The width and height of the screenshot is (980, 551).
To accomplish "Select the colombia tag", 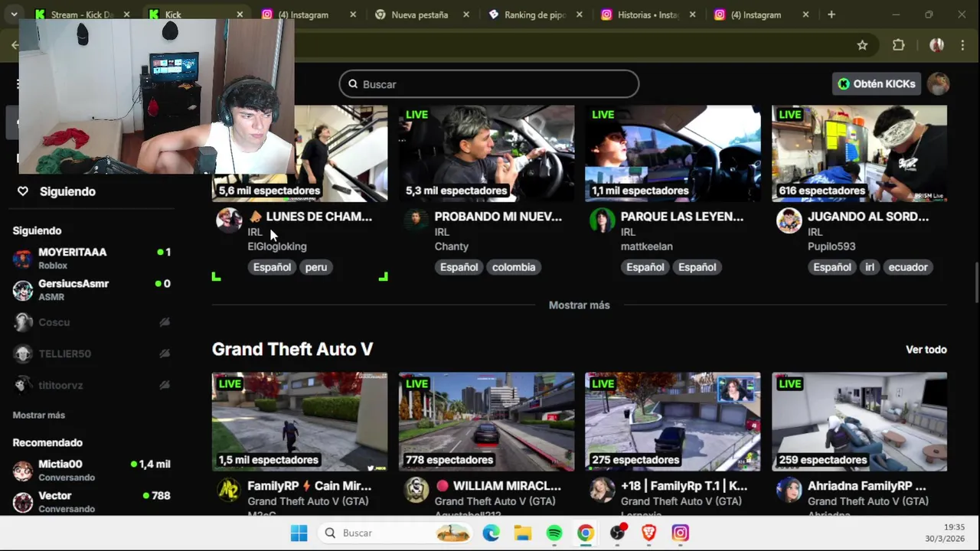I will [x=514, y=267].
